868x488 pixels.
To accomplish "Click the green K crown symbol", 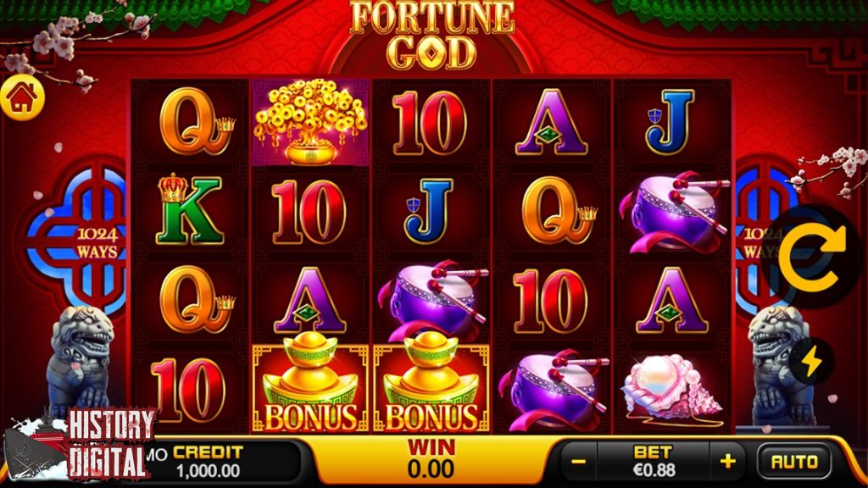I will click(x=189, y=210).
